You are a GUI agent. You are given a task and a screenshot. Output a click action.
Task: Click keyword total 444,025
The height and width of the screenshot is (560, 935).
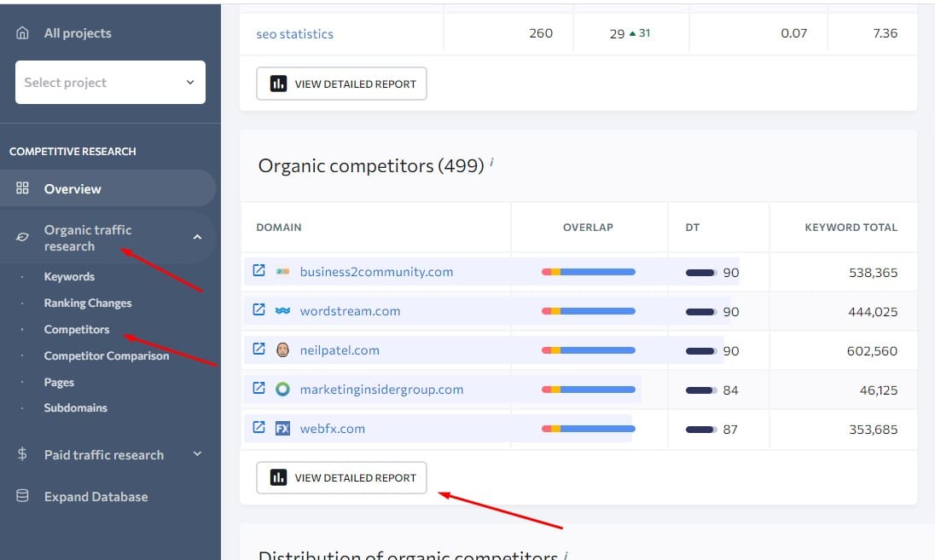click(x=873, y=312)
